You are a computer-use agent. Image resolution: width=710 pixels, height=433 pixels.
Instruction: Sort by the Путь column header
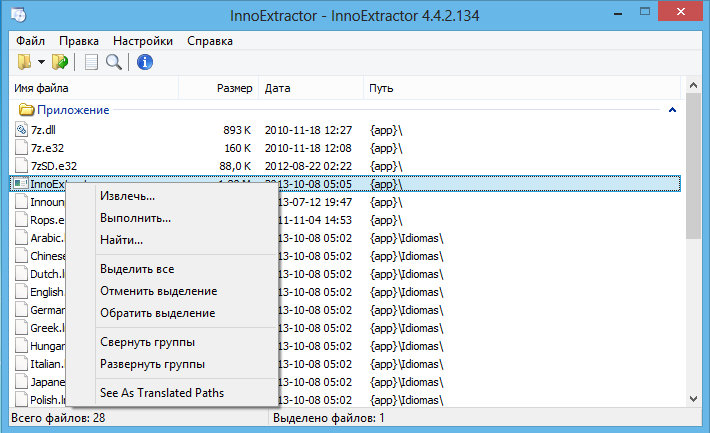click(x=522, y=88)
